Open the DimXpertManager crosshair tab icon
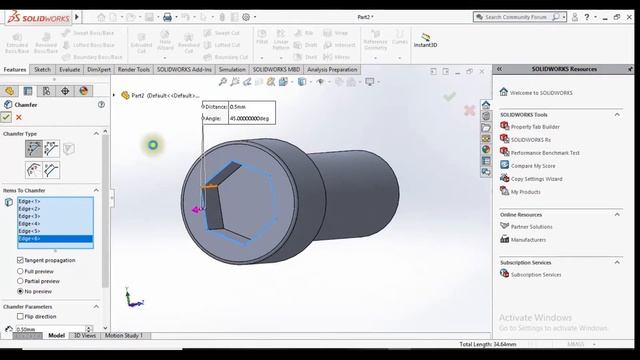This screenshot has height=360, width=640. (65, 91)
